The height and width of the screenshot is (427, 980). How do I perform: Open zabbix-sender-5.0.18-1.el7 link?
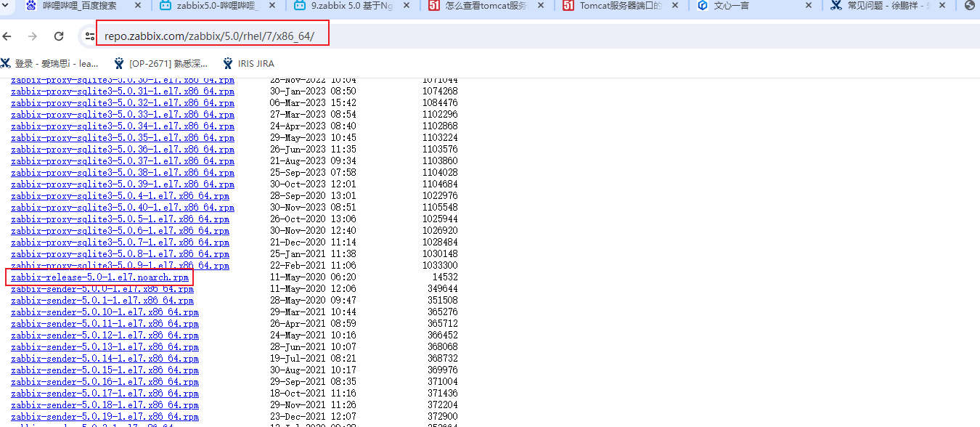pos(105,405)
